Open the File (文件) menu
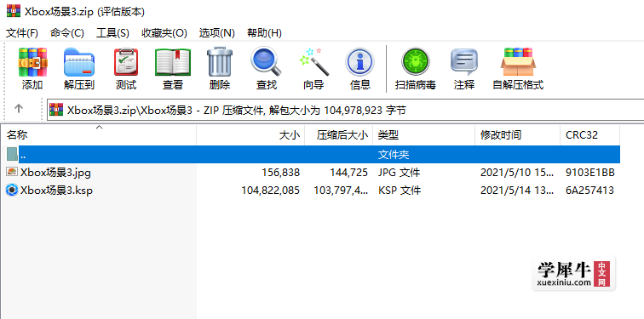Image resolution: width=644 pixels, height=319 pixels. tap(22, 33)
